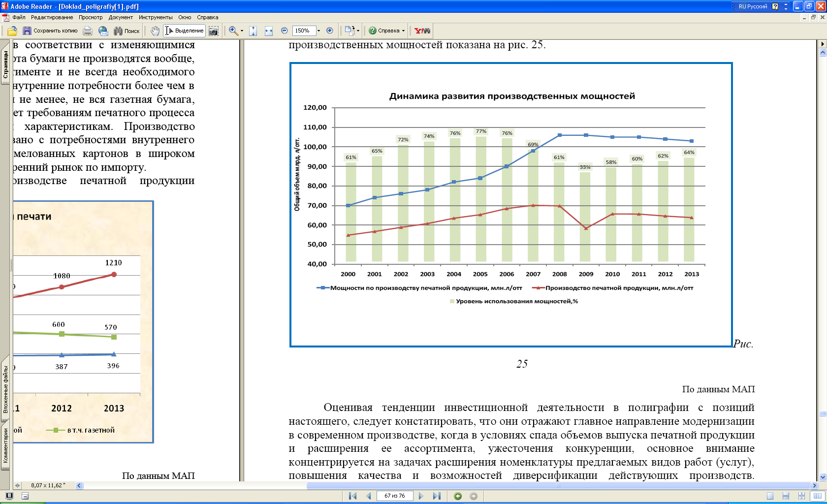Click the page number field '67 из 76'
The image size is (827, 504).
tap(395, 496)
